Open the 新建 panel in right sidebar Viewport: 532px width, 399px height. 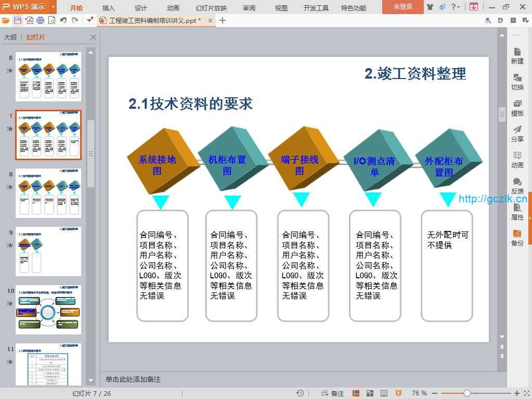(517, 56)
